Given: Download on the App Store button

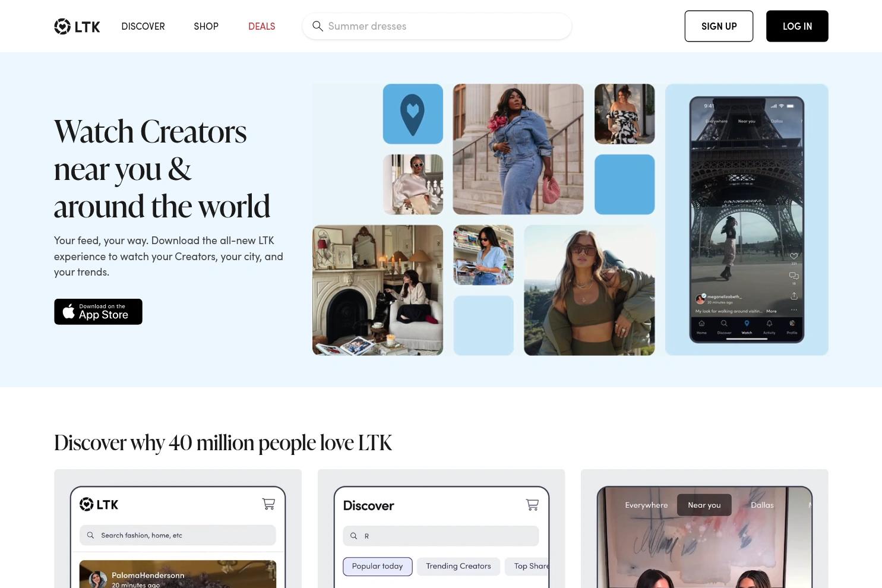Looking at the screenshot, I should (x=98, y=312).
